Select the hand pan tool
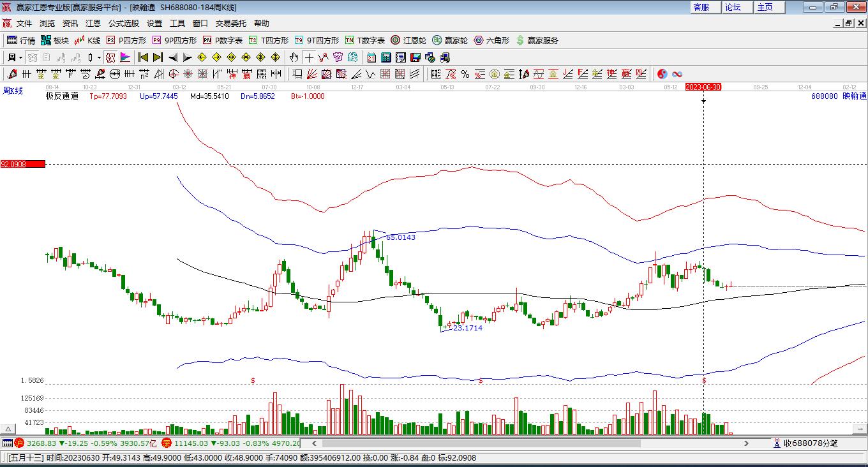This screenshot has height=467, width=868. (x=294, y=57)
